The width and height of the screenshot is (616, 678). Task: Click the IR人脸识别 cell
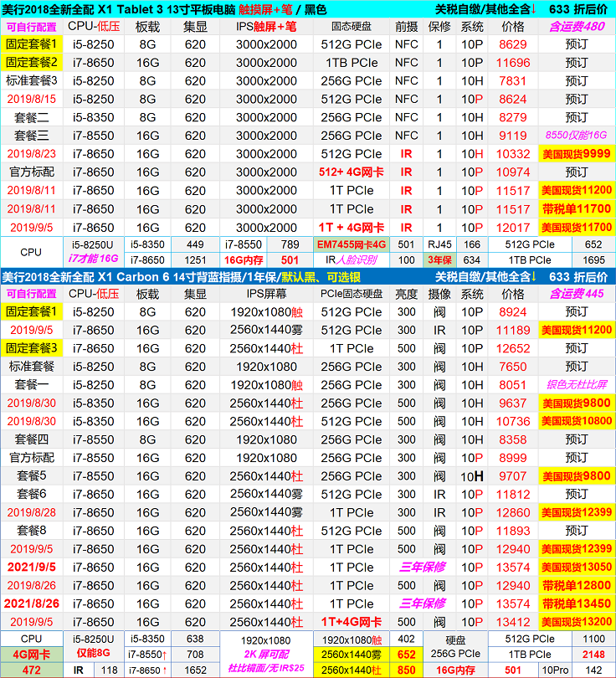click(352, 260)
